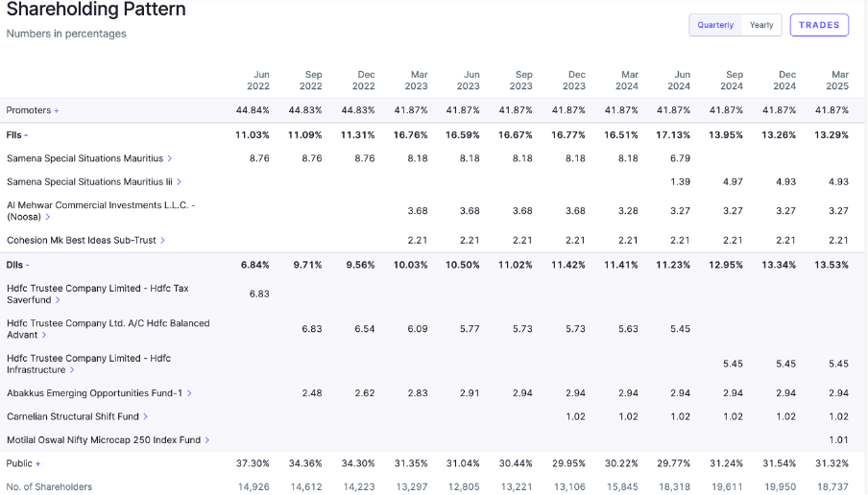Click Hdfc Infrastructure chevron arrow

pos(72,369)
